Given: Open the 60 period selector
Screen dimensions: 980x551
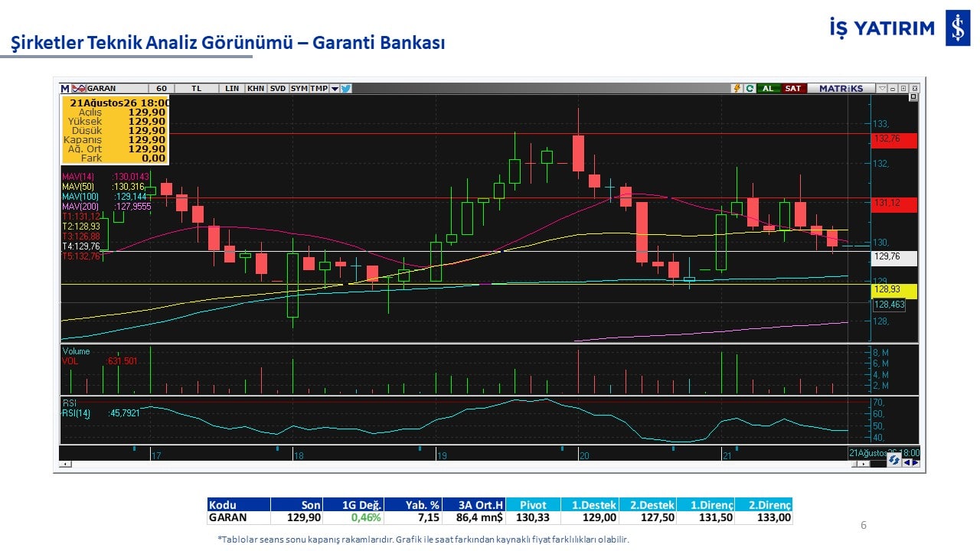Looking at the screenshot, I should click(162, 88).
